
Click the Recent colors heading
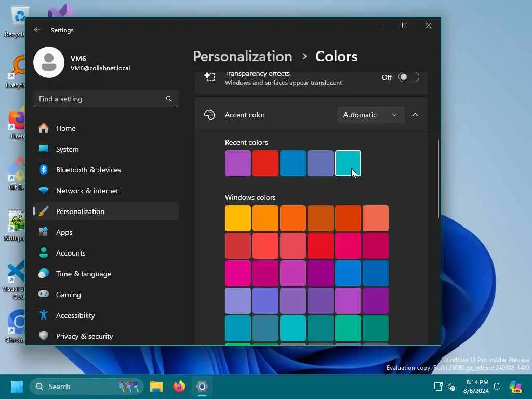click(x=246, y=142)
